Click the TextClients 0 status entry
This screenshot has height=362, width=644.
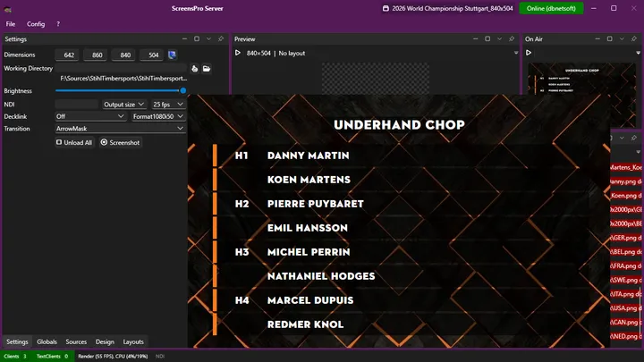click(x=52, y=357)
